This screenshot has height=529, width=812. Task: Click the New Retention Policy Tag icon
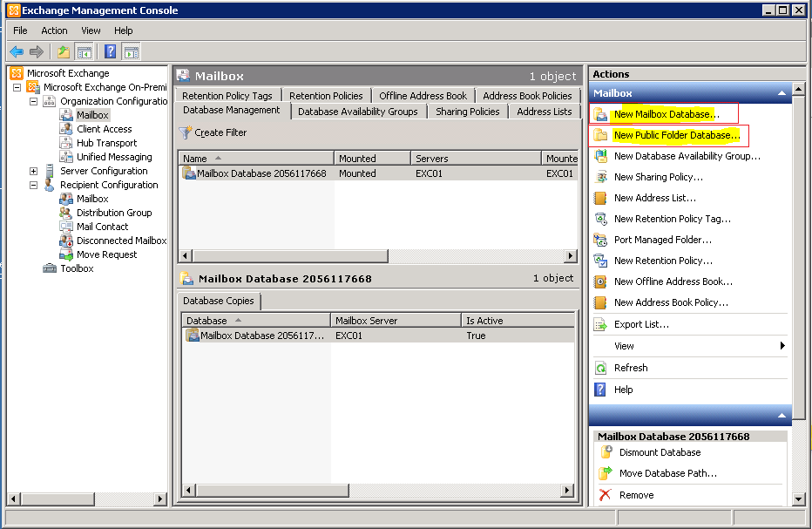click(x=600, y=219)
